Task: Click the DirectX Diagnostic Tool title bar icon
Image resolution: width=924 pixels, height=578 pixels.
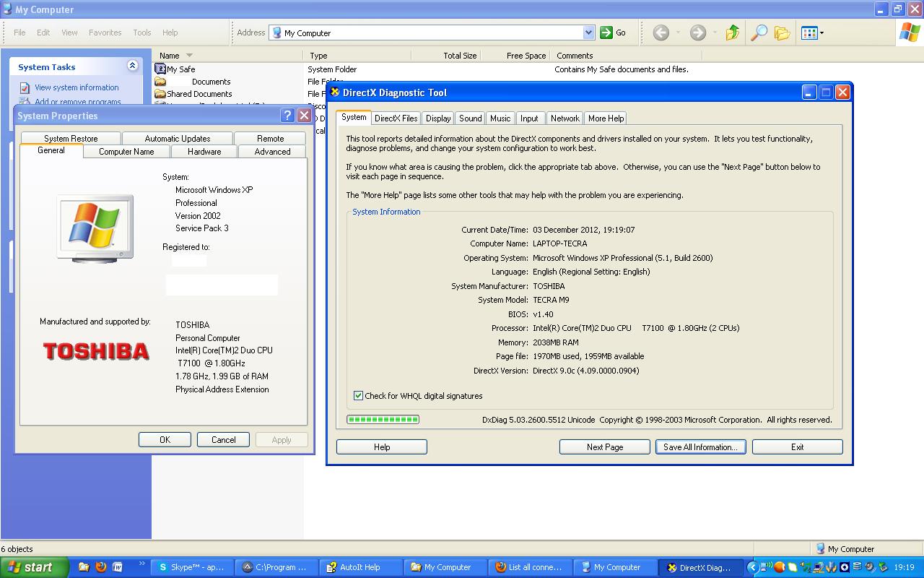Action: click(x=335, y=92)
